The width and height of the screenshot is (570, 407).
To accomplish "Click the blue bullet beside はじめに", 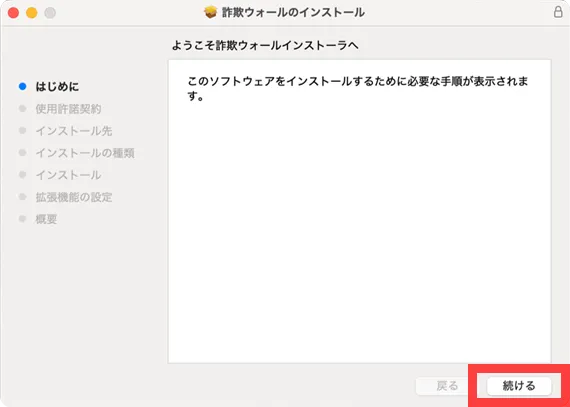I will 23,86.
